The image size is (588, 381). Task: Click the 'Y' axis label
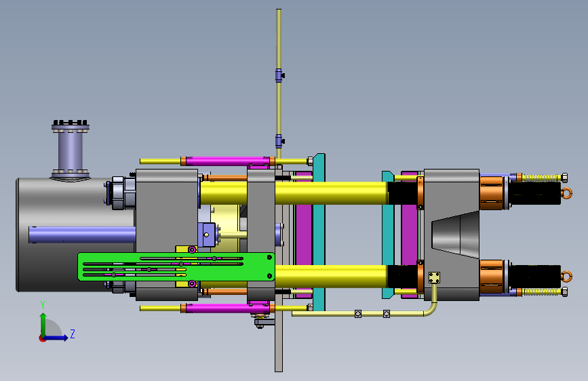[43, 305]
